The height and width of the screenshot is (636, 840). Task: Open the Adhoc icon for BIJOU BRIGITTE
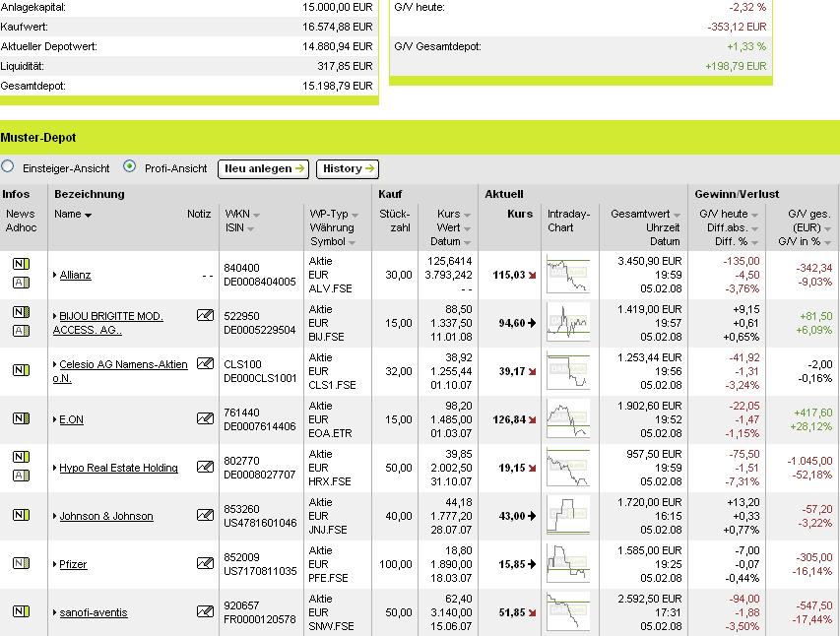pyautogui.click(x=21, y=331)
